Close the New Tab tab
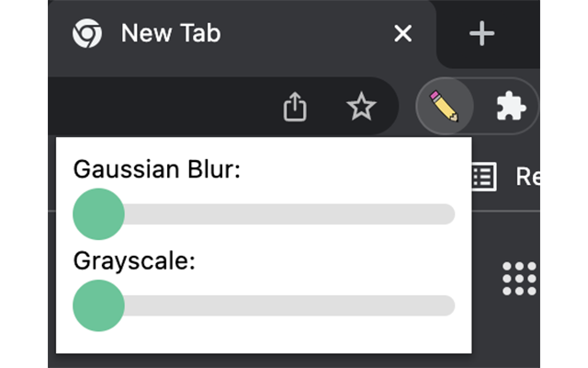The image size is (588, 368). pos(402,34)
